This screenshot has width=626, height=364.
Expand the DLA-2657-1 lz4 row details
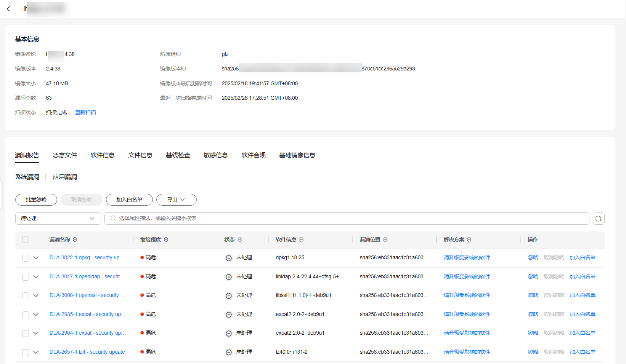pos(36,352)
